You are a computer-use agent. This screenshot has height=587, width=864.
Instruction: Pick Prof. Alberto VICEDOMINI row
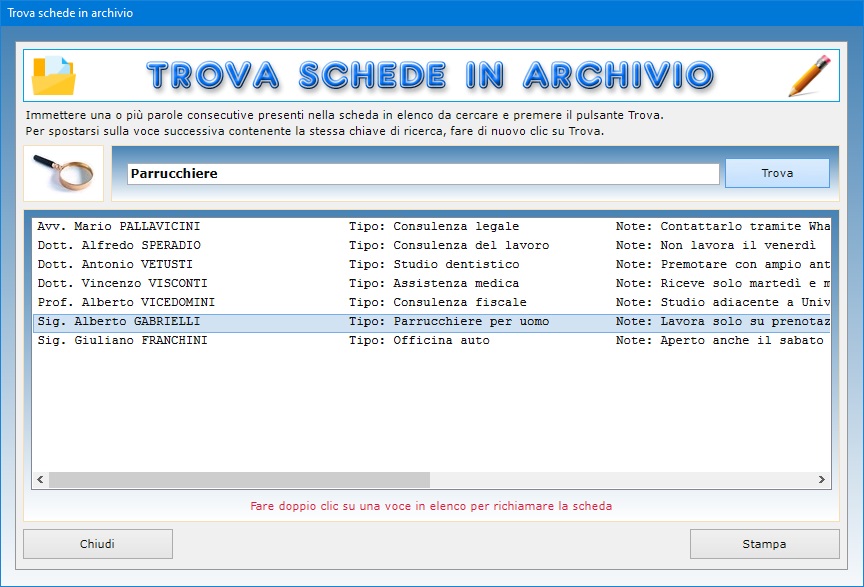tap(126, 303)
